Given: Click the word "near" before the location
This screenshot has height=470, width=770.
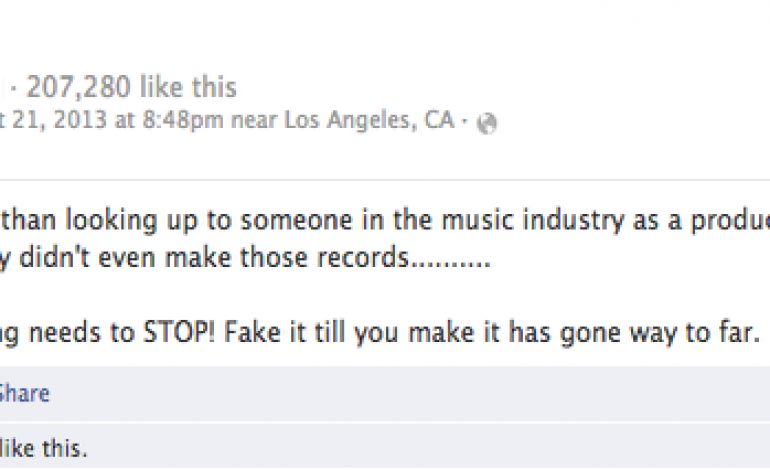Looking at the screenshot, I should click(x=255, y=121).
